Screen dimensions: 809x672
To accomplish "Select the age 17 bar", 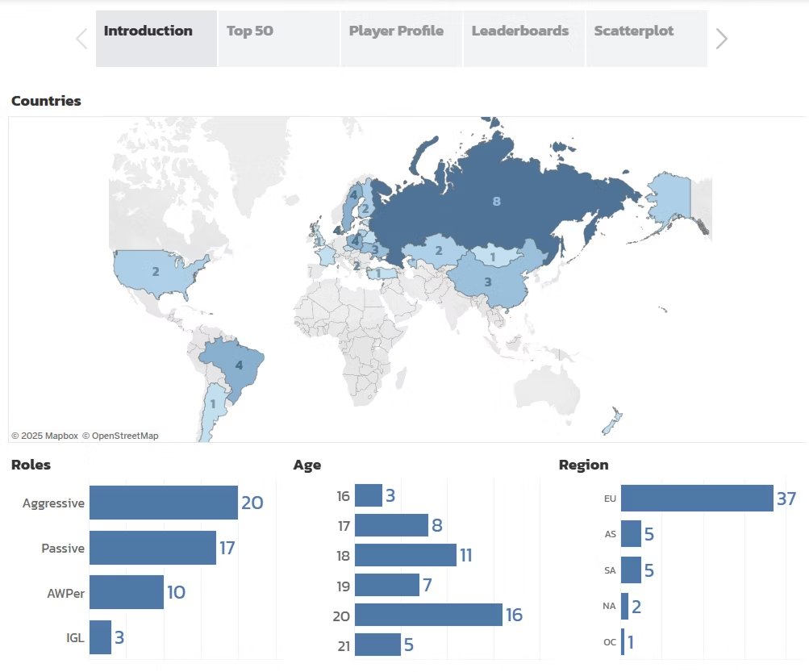I will pyautogui.click(x=392, y=525).
